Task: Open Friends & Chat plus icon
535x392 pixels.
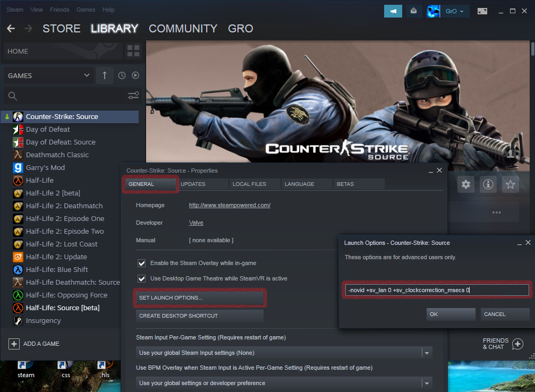Action: click(x=517, y=344)
